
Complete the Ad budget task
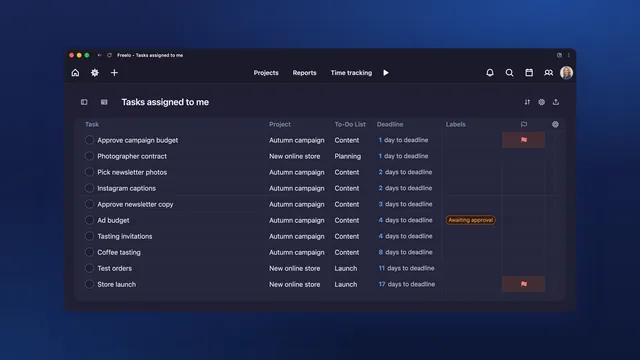pos(89,220)
